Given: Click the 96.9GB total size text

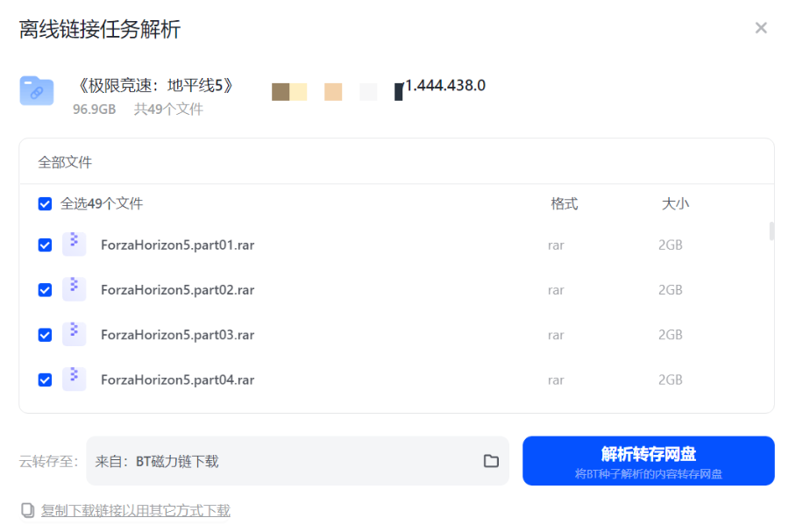Looking at the screenshot, I should coord(94,109).
